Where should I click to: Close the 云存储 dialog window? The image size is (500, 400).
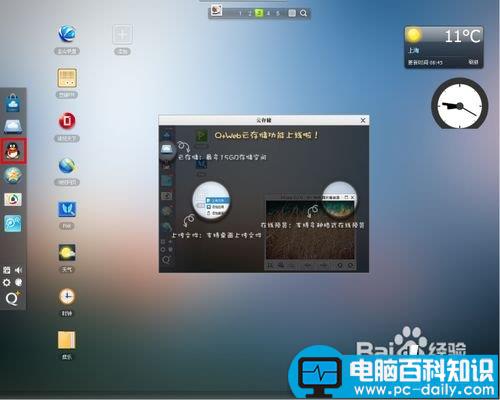tap(363, 120)
